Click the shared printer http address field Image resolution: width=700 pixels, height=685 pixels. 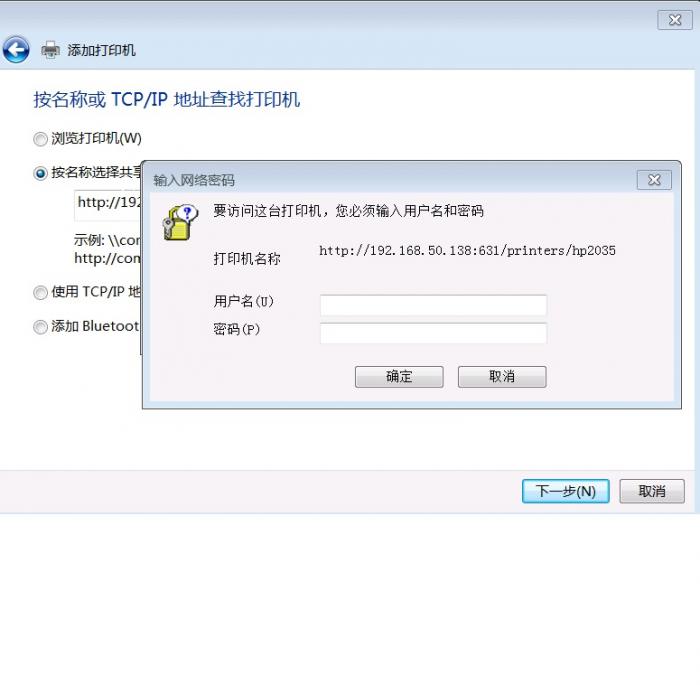tap(108, 205)
